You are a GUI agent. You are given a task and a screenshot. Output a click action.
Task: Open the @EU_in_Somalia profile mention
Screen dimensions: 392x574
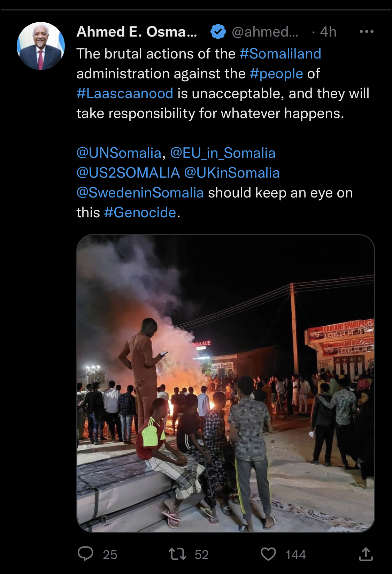pos(223,153)
